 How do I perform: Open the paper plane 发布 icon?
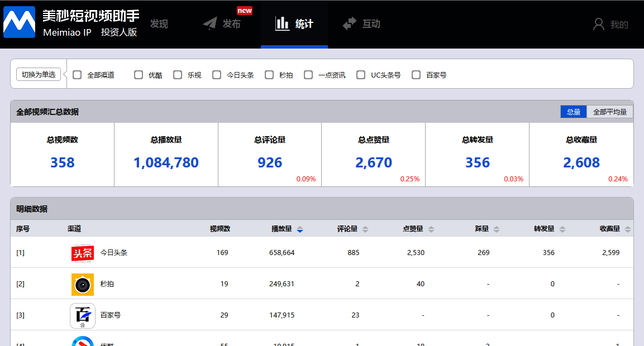point(210,23)
